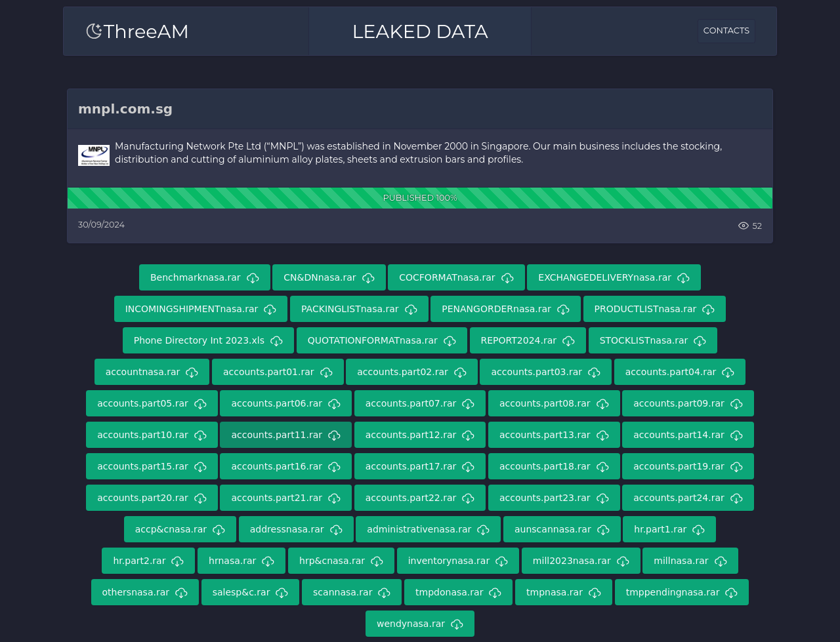
Task: Click download cloud icon on EXCHANGEDELIVERYnasa.rar
Action: coord(683,278)
